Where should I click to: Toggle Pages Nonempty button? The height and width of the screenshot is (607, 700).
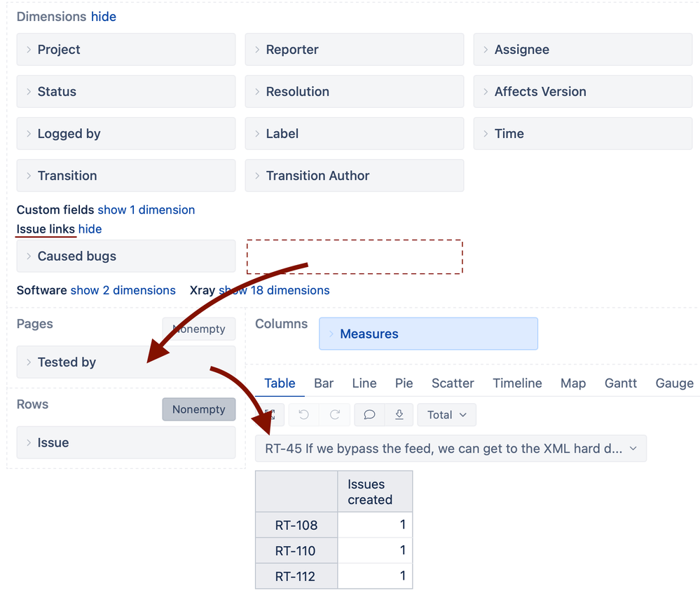[199, 329]
